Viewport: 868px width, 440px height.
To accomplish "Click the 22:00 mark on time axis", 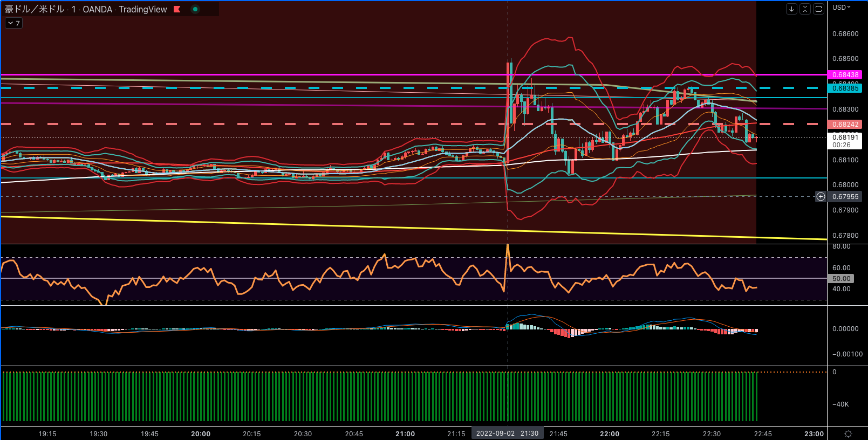I will point(610,434).
